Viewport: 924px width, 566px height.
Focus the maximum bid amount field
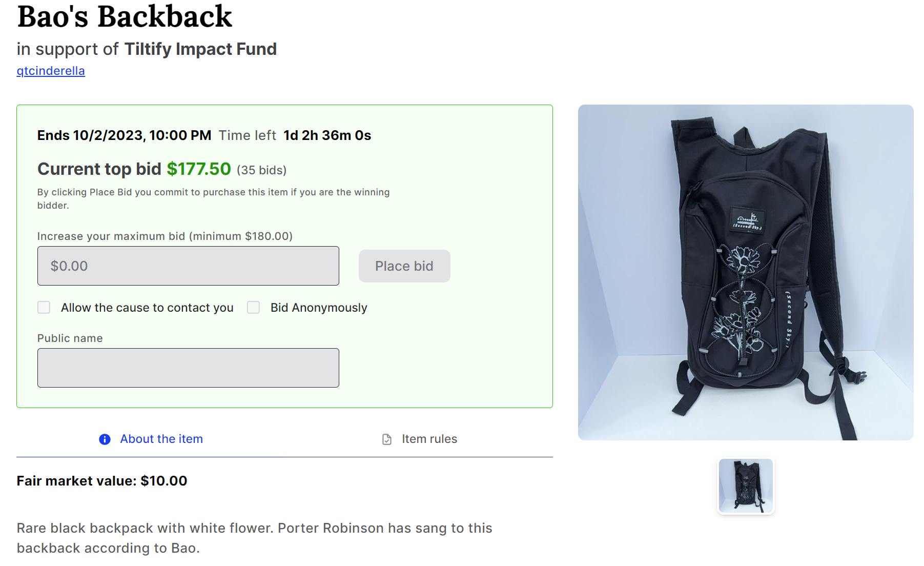pos(188,266)
